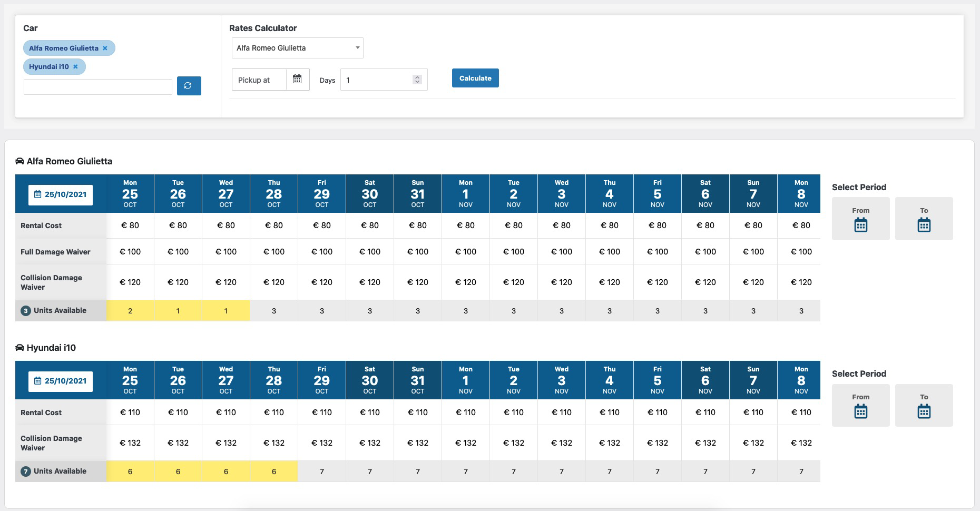This screenshot has width=980, height=511.
Task: Click Alfa Romeo units available 3 on Thu 28
Action: tap(274, 311)
